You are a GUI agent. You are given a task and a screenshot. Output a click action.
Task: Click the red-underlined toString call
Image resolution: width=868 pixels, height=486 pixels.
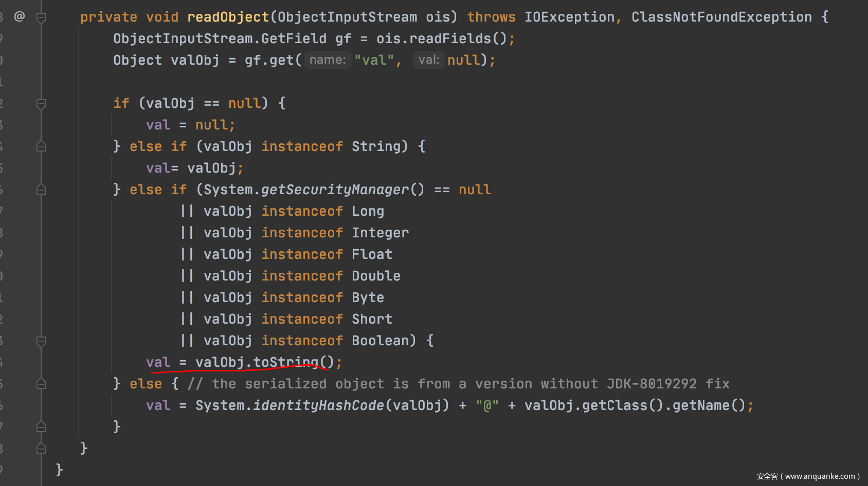[x=286, y=362]
